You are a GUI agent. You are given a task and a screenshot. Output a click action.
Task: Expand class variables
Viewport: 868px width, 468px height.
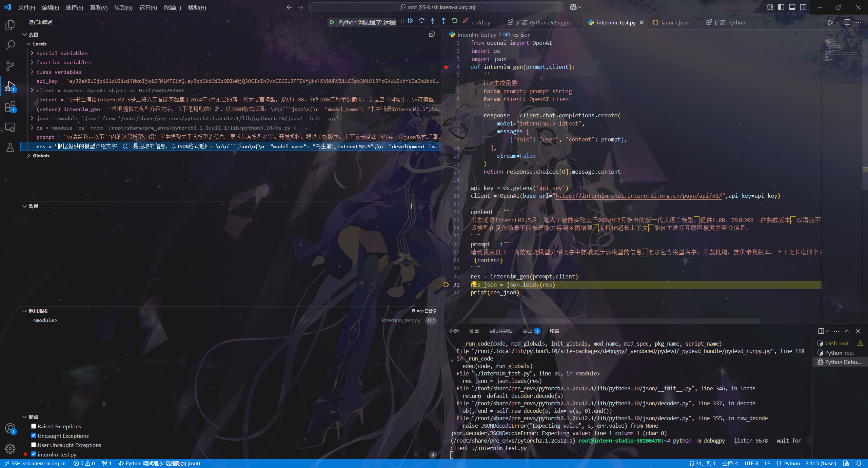(x=32, y=72)
